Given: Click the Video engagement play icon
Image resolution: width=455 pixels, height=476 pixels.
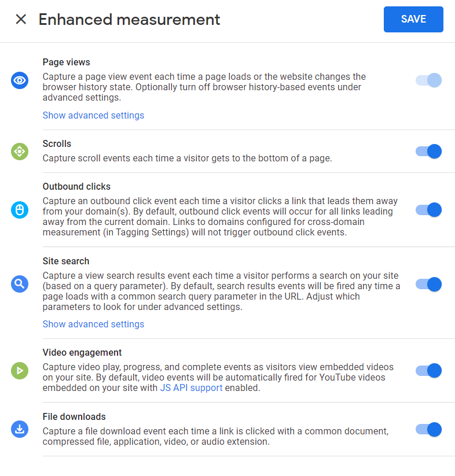Looking at the screenshot, I should click(19, 371).
